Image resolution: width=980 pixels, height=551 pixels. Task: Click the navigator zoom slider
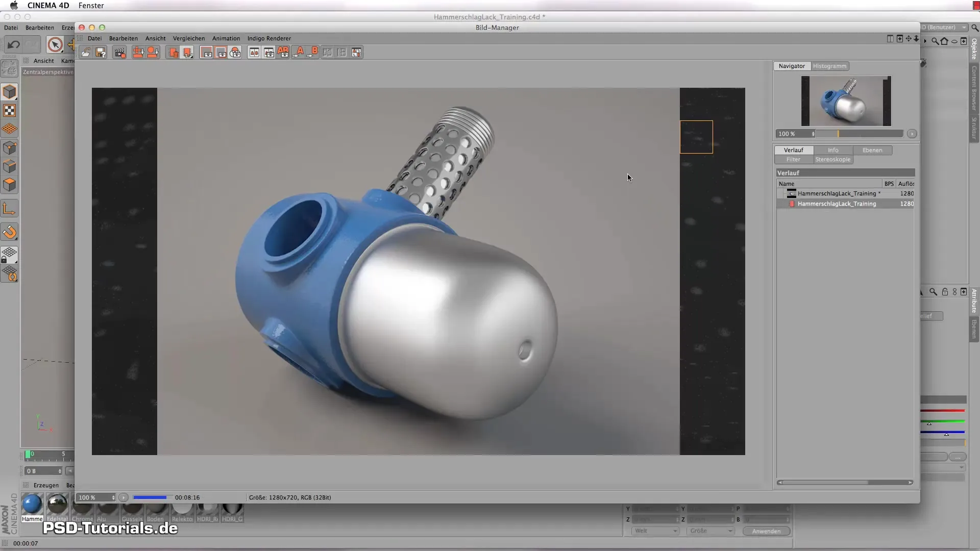point(860,134)
